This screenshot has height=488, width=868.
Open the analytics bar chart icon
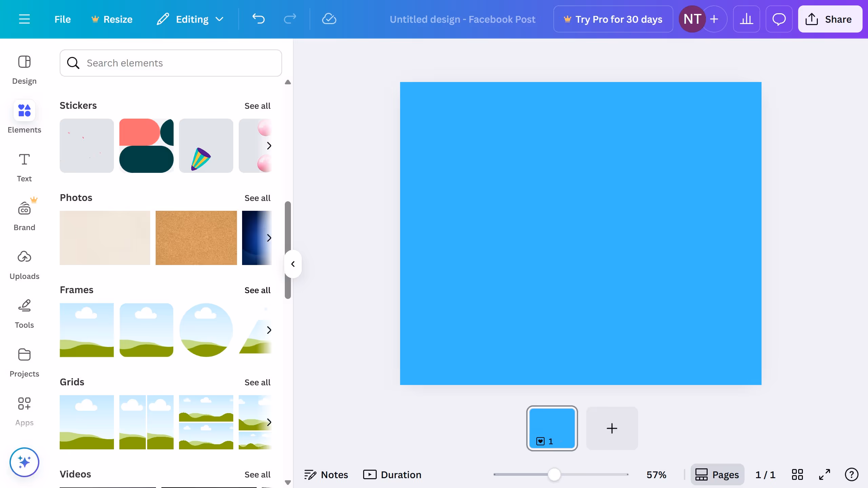746,19
